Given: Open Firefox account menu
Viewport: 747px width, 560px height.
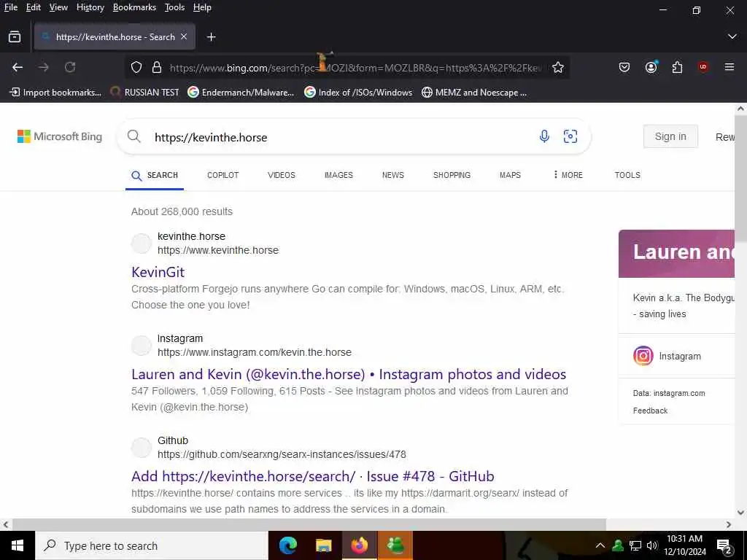Looking at the screenshot, I should pyautogui.click(x=651, y=68).
